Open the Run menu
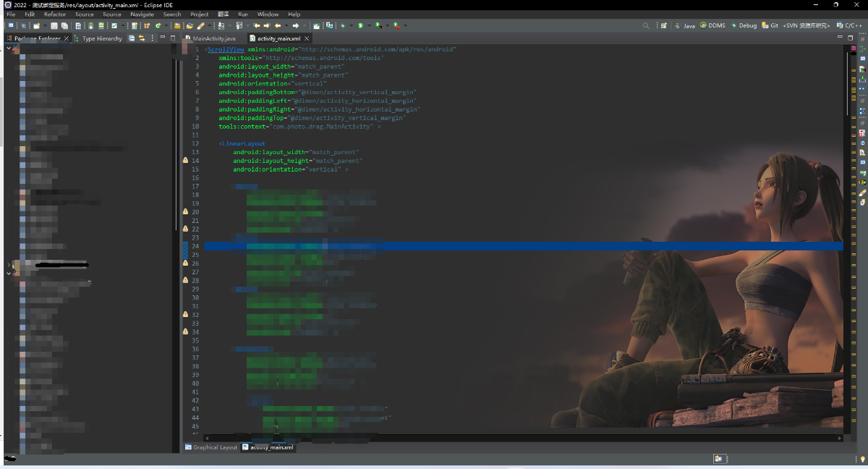The height and width of the screenshot is (469, 868). pyautogui.click(x=243, y=14)
